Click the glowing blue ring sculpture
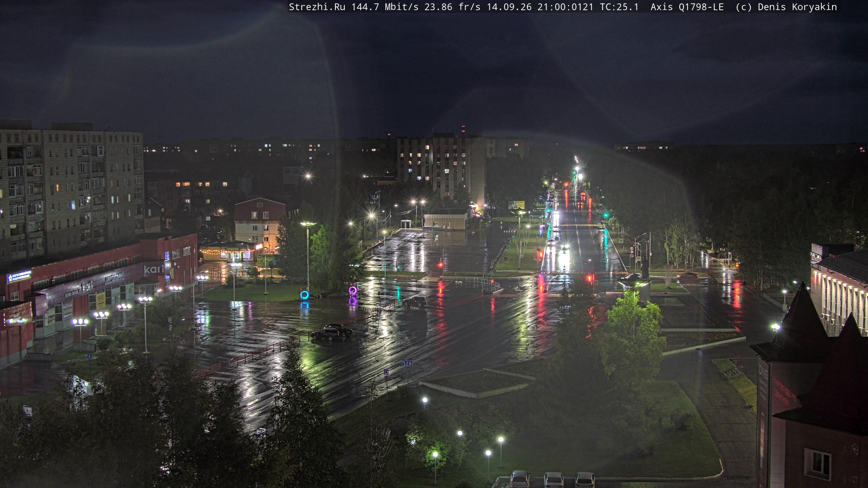 (304, 295)
